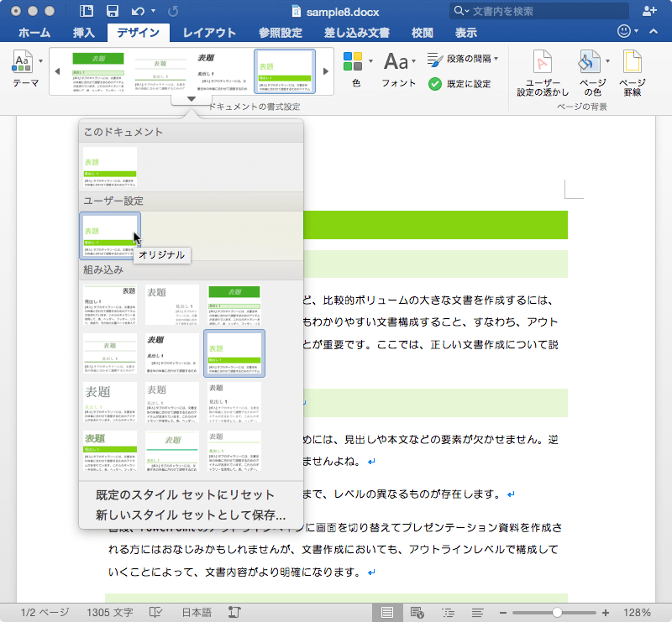This screenshot has width=672, height=622.
Task: Expand the テーマ dropdown arrow
Action: pos(40,61)
